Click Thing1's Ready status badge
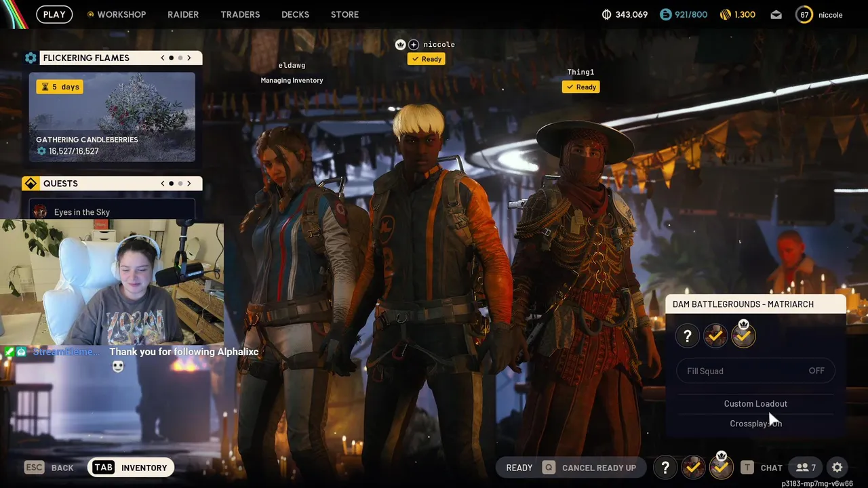The height and width of the screenshot is (488, 868). tap(581, 87)
